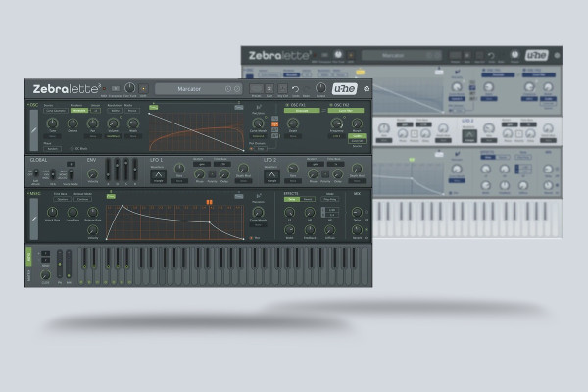Click the ENV Velocity knob
588x392 pixels.
(x=93, y=173)
